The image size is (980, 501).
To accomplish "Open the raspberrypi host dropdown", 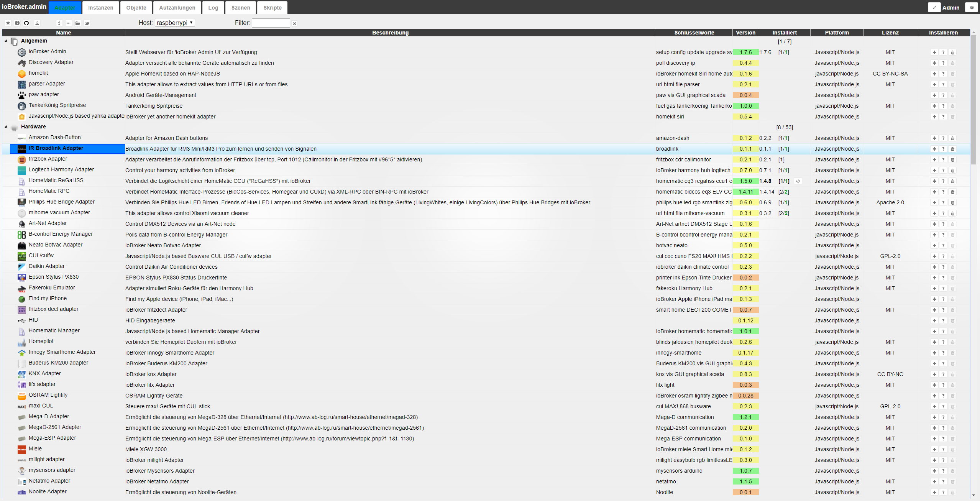I will pos(175,23).
